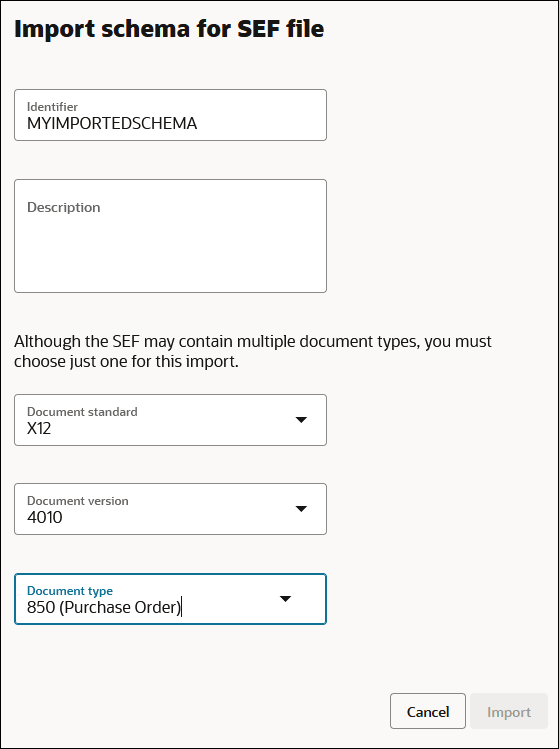Screen dimensions: 559x749
Task: Click the 850 (Purchase Order) value
Action: click(x=104, y=608)
